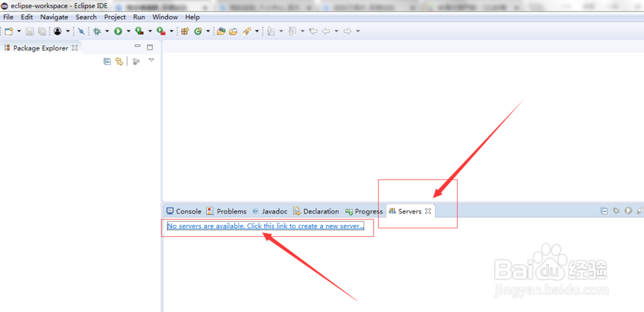
Task: Open the New Java Class dropdown arrow
Action: pyautogui.click(x=208, y=31)
